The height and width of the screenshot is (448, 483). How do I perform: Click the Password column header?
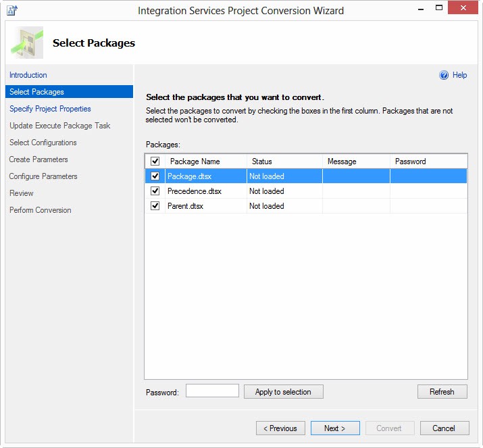point(429,161)
